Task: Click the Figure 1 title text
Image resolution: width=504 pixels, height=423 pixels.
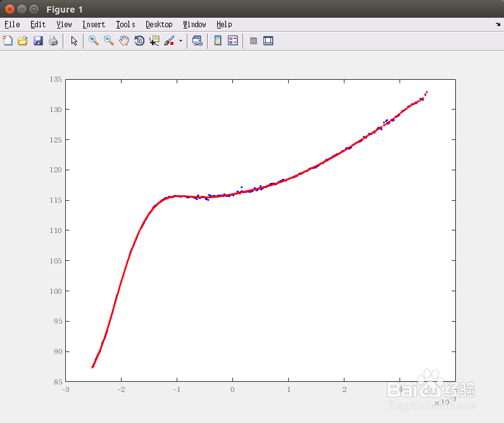Action: coord(65,9)
